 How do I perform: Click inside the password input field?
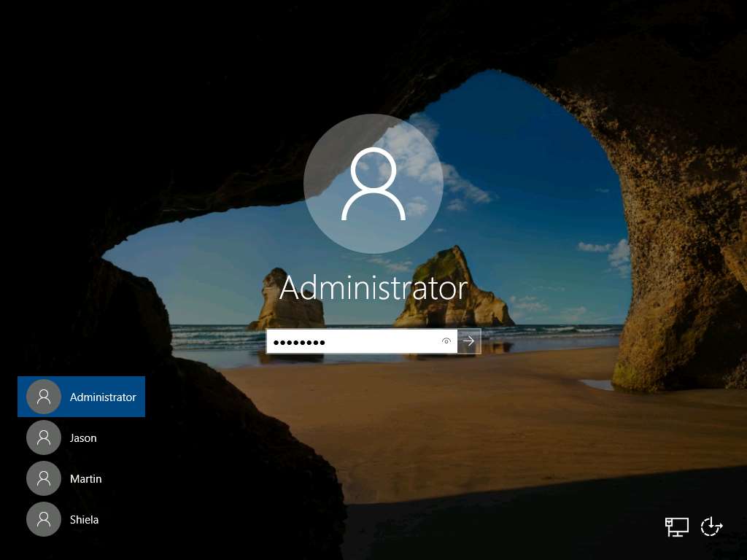(x=350, y=341)
